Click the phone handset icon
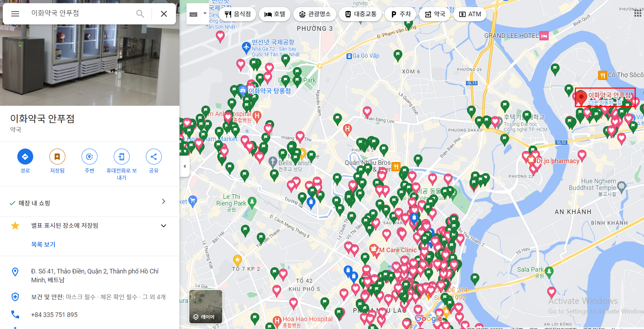 click(x=15, y=314)
